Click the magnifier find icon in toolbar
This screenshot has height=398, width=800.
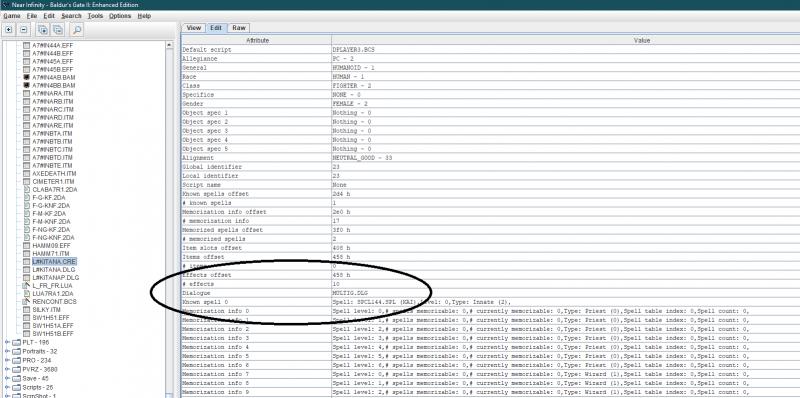(x=77, y=30)
